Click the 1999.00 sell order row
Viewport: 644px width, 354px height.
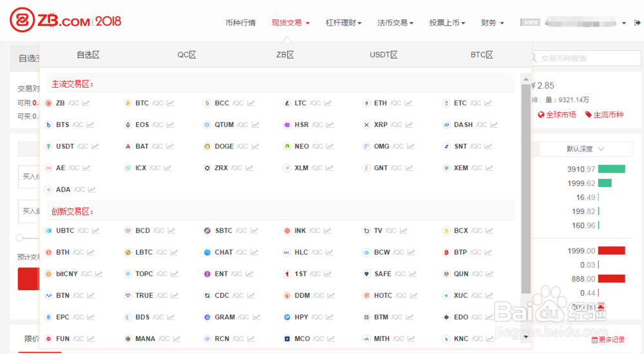[596, 251]
